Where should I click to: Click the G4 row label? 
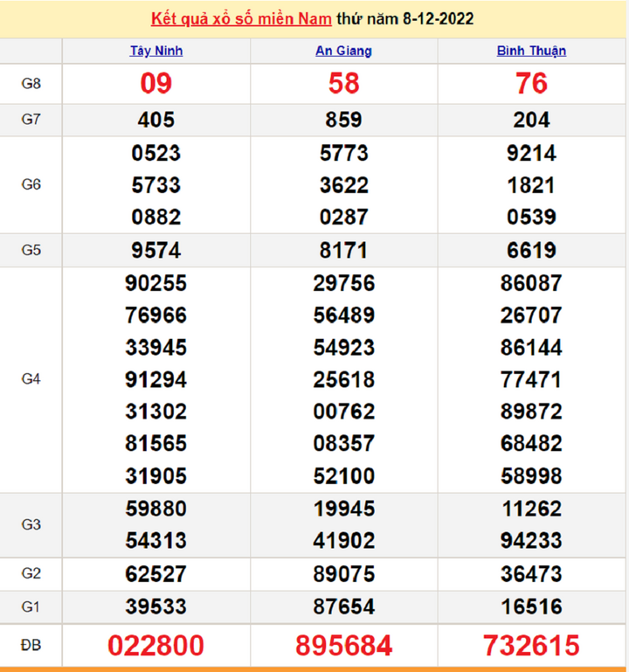[31, 379]
